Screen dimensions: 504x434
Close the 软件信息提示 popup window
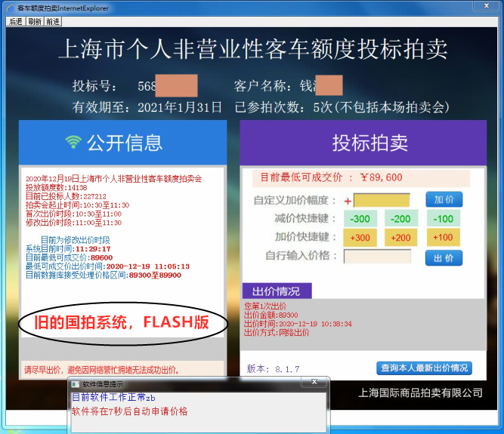click(x=314, y=382)
